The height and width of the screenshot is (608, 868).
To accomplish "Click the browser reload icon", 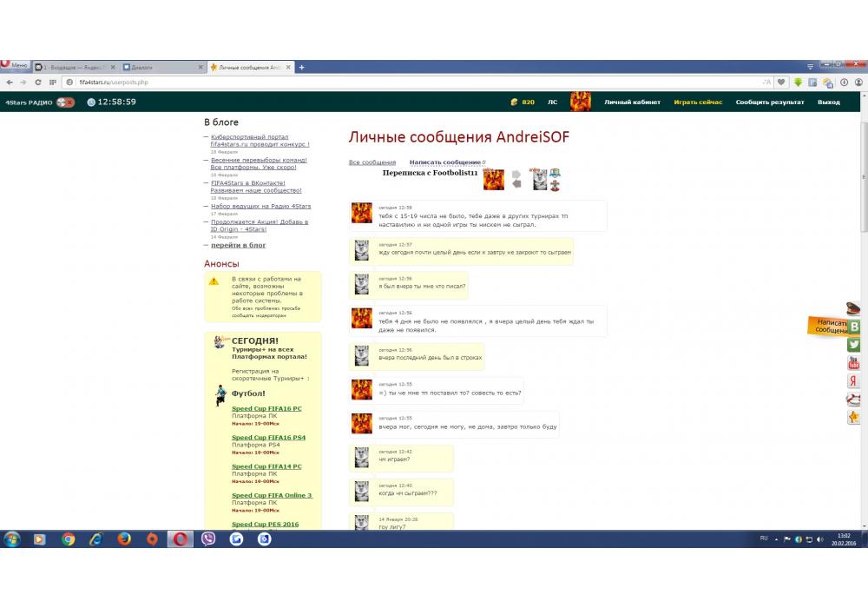I will [37, 83].
